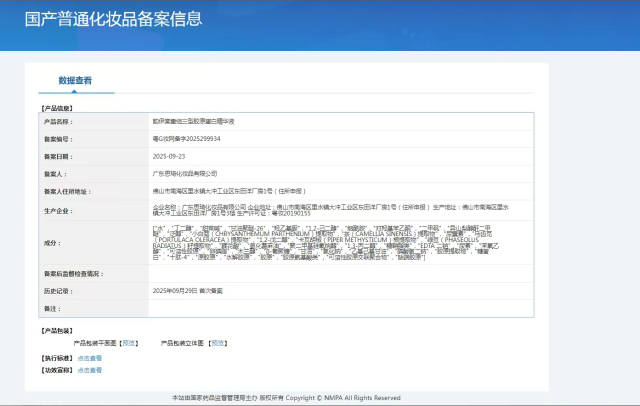This screenshot has height=406, width=640.
Task: Click the 成分 row label
Action: click(x=53, y=243)
